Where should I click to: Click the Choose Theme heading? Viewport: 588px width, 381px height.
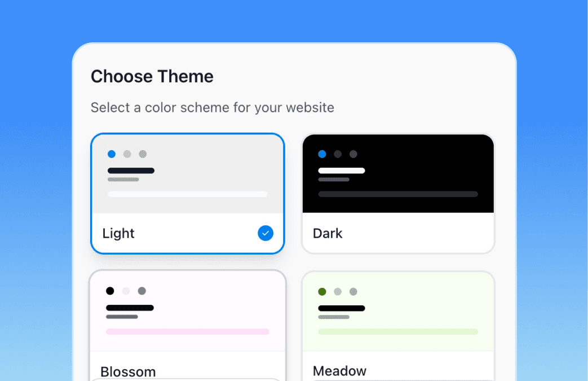pos(152,77)
